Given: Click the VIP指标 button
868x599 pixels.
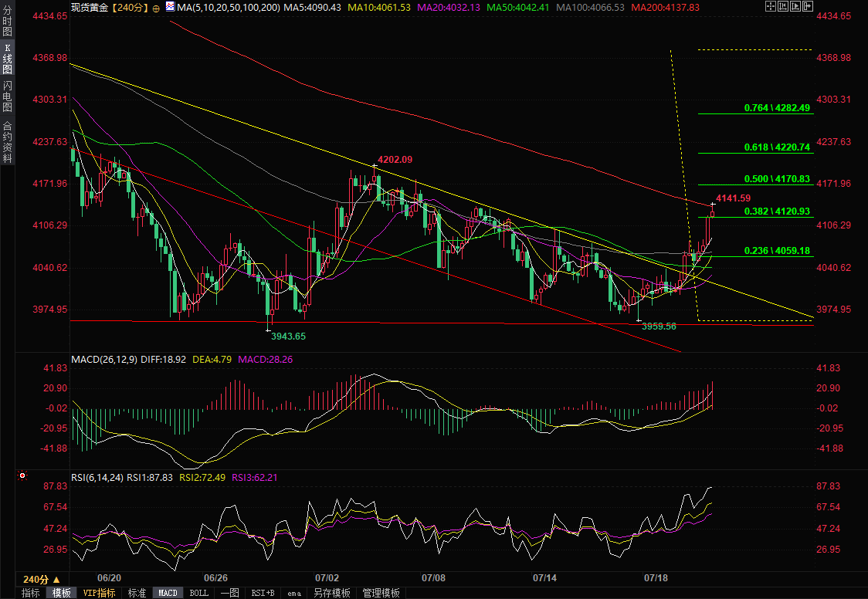Looking at the screenshot, I should pos(99,593).
